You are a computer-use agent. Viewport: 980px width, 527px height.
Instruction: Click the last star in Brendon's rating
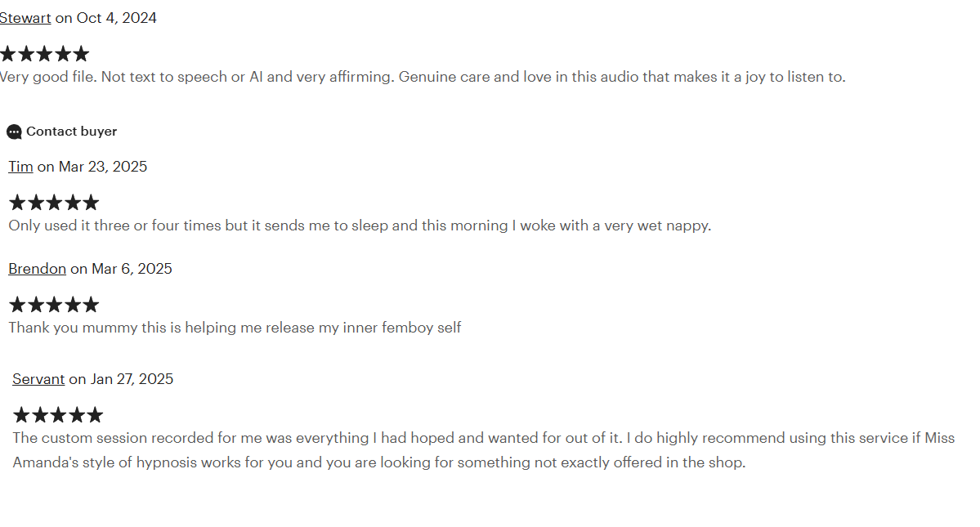(91, 305)
